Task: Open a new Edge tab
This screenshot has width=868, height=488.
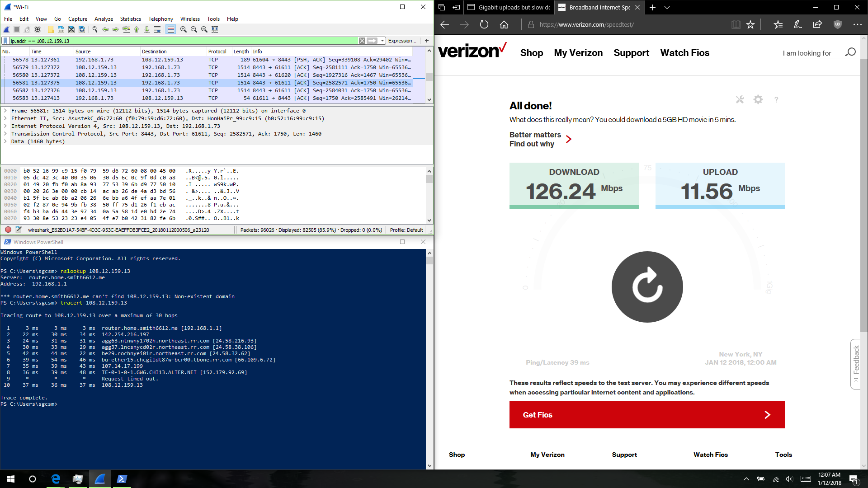Action: click(652, 7)
